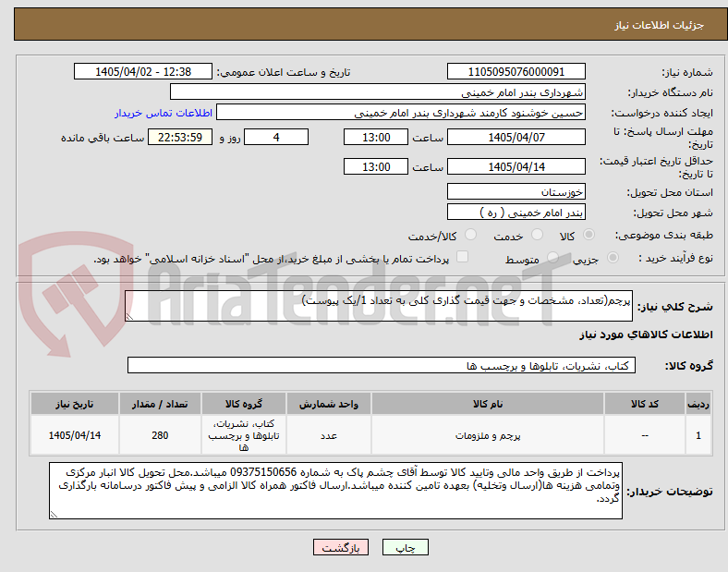Click the نام کالا column header
Image resolution: width=728 pixels, height=572 pixels.
[x=488, y=404]
